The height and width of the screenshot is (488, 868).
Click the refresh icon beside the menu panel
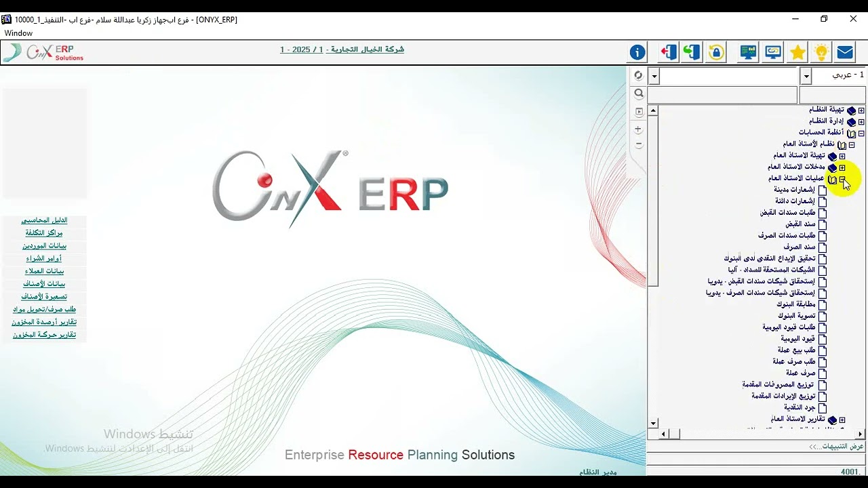coord(638,75)
